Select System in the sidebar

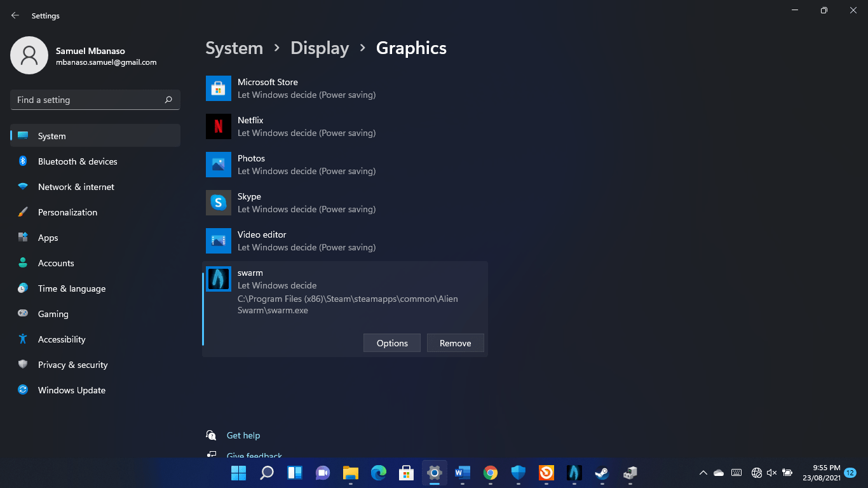95,136
